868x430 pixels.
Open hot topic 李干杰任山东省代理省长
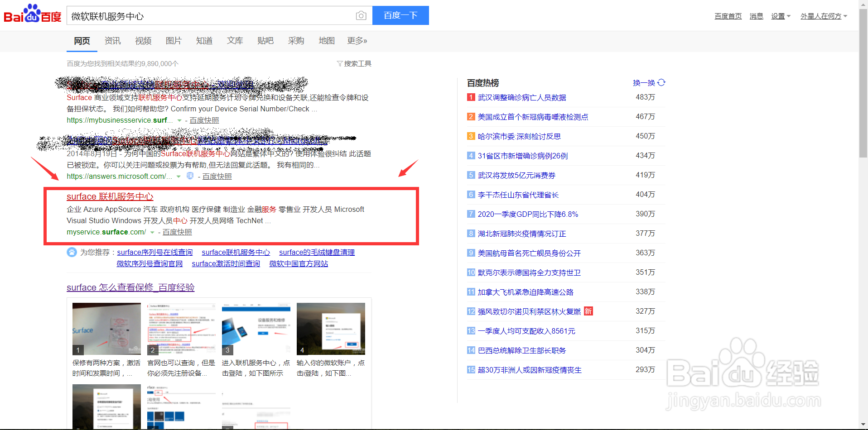518,195
